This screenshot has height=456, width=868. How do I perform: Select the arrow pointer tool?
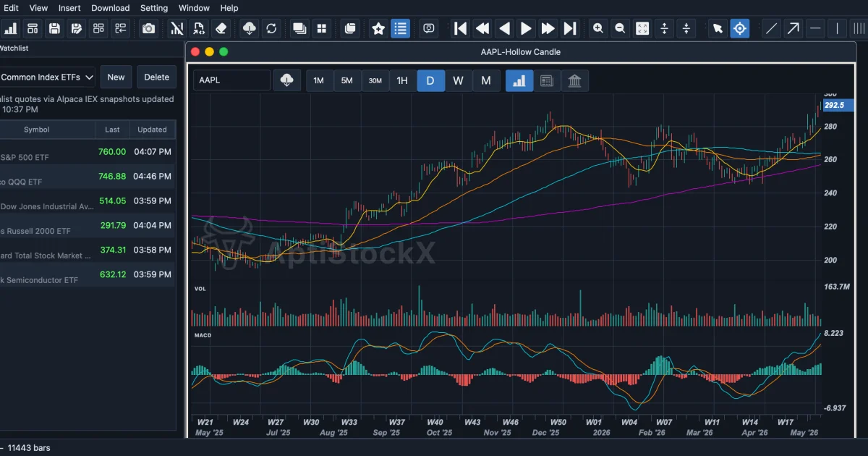pyautogui.click(x=718, y=28)
